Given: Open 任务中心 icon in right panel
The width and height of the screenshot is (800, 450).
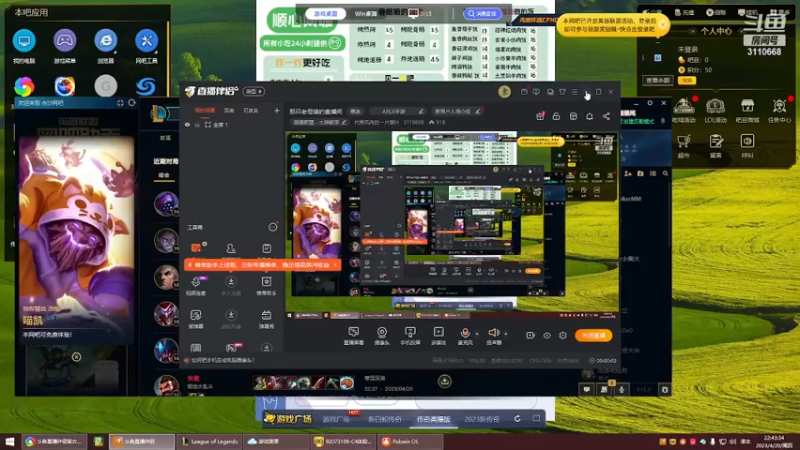Looking at the screenshot, I should 779,110.
